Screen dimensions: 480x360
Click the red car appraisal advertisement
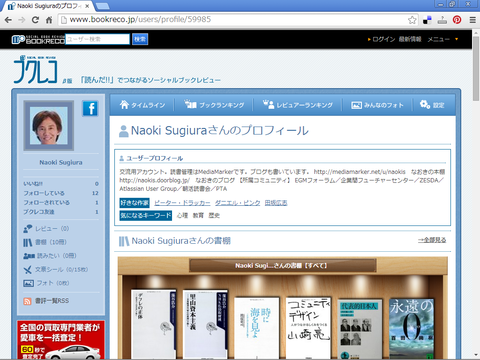point(61,340)
